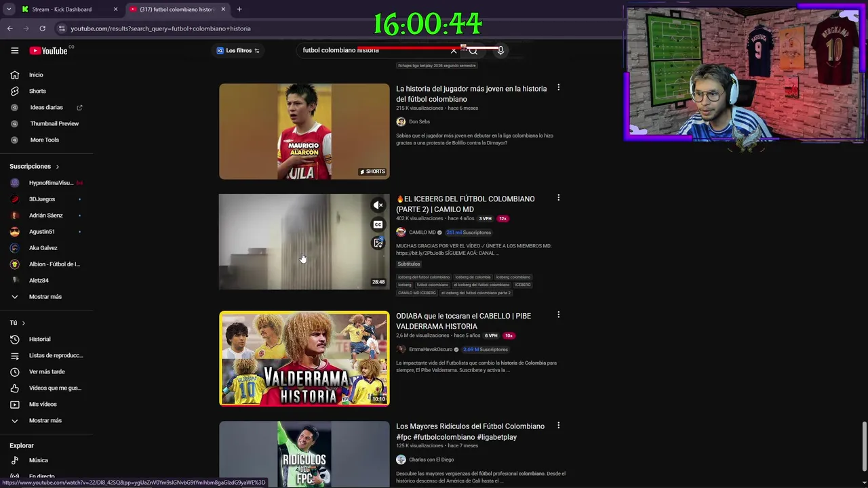Screen dimensions: 868x488
Task: Expand Mostrar más under Tú section
Action: (46, 420)
